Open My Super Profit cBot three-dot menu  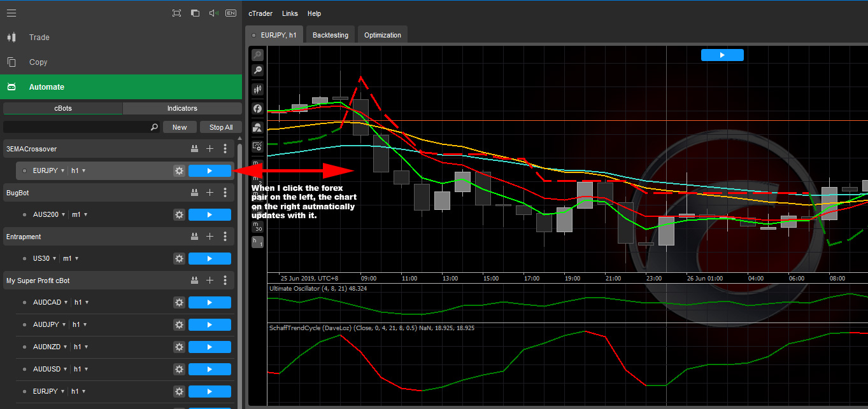click(x=225, y=281)
